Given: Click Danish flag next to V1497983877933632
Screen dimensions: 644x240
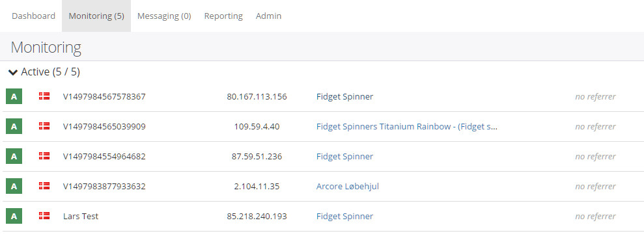Looking at the screenshot, I should 44,186.
